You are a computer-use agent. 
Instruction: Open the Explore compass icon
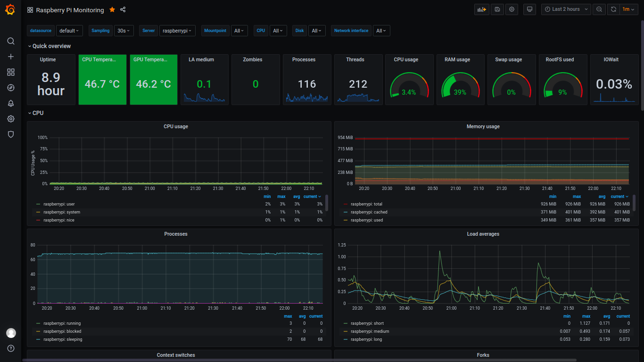point(11,88)
